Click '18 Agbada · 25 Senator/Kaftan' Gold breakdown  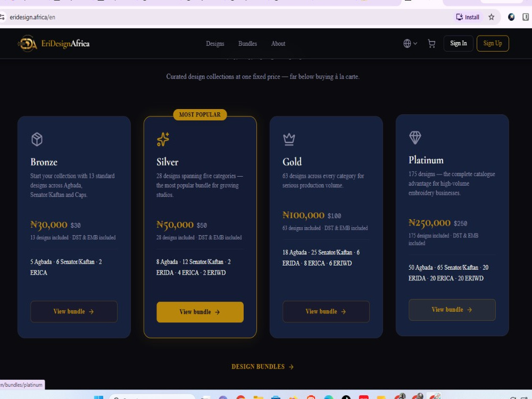[321, 257]
